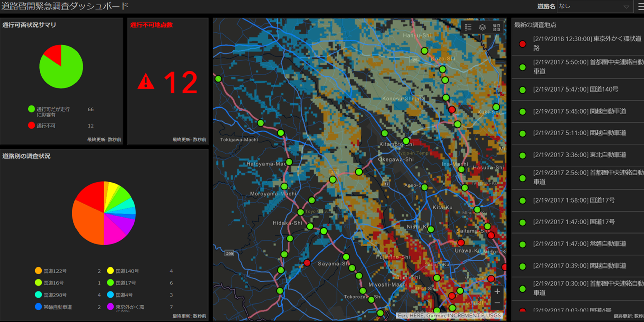The height and width of the screenshot is (322, 644).
Task: Open the map legend icon
Action: tap(468, 27)
